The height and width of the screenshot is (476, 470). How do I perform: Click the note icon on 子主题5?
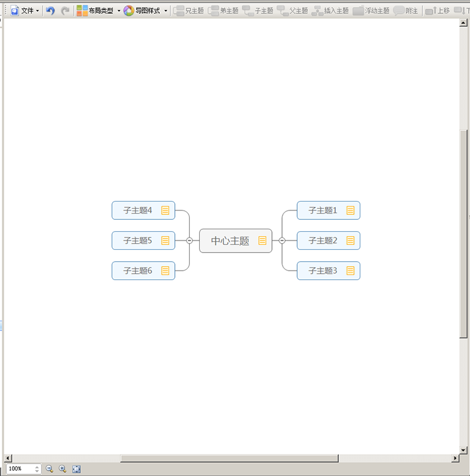coord(165,241)
